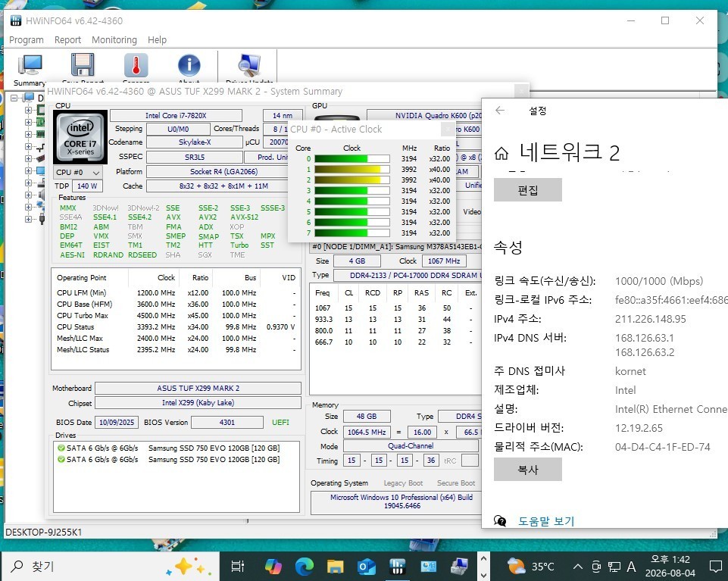
Task: Open Sensors via the thermometer icon
Action: (136, 64)
